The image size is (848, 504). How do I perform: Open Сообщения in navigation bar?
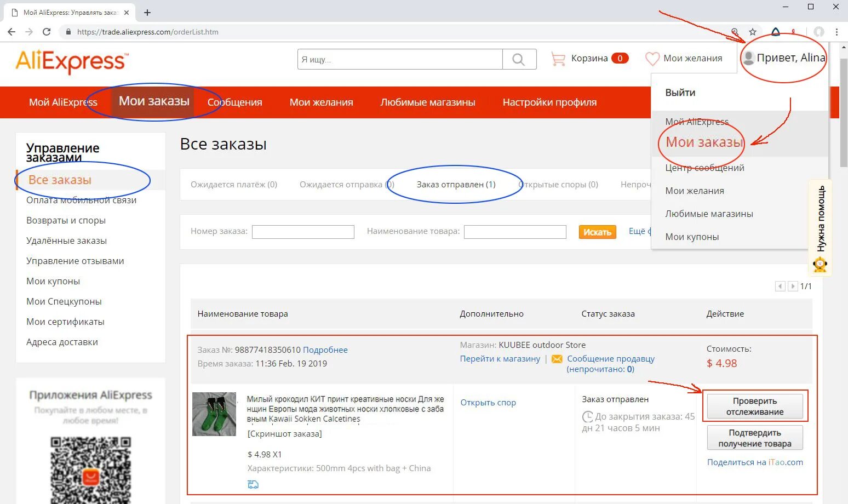(234, 102)
